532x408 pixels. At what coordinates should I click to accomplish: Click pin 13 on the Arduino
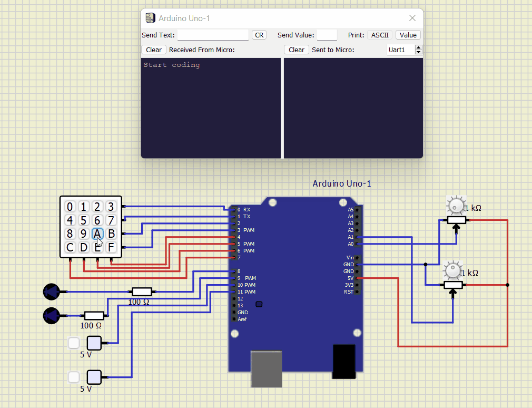tap(234, 306)
